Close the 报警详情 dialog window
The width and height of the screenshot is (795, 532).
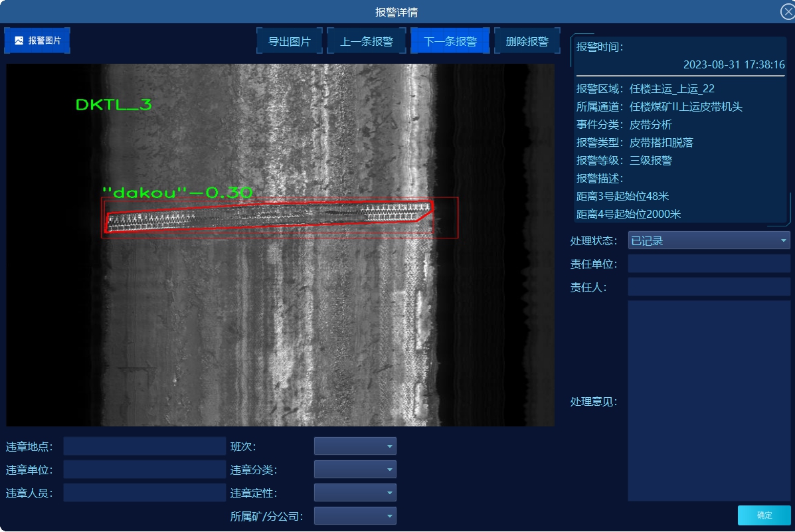coord(788,12)
